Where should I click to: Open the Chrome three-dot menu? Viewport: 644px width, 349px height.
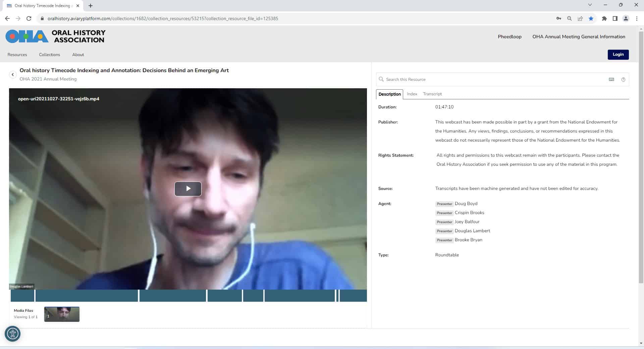(x=637, y=18)
